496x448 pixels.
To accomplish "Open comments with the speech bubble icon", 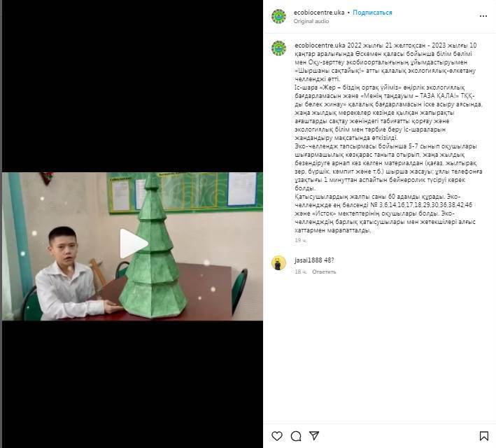I will click(x=296, y=436).
